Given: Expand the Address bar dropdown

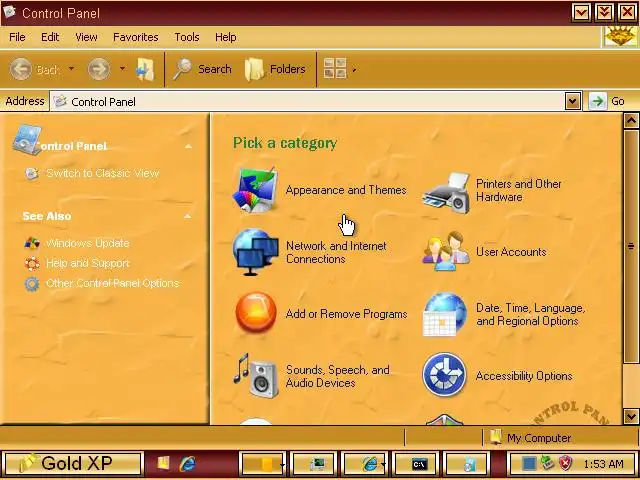Looking at the screenshot, I should coord(573,101).
